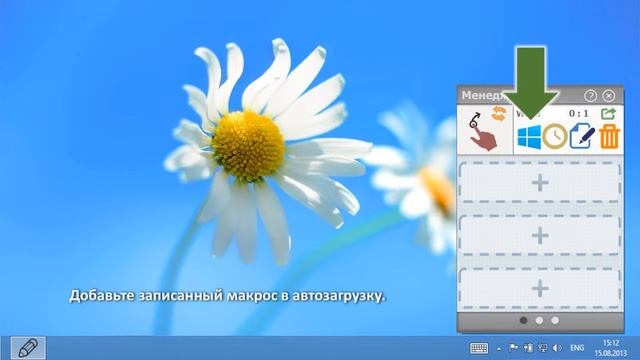Click the hand gesture macro recording icon
Viewport: 640px width, 360px height.
[x=482, y=131]
